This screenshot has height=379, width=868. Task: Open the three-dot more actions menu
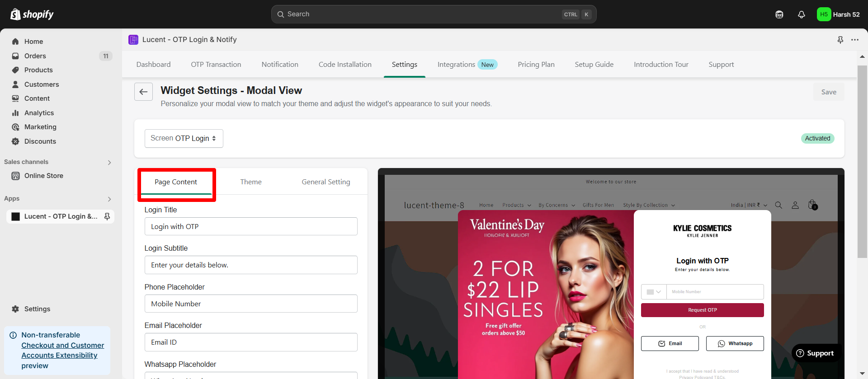coord(855,40)
